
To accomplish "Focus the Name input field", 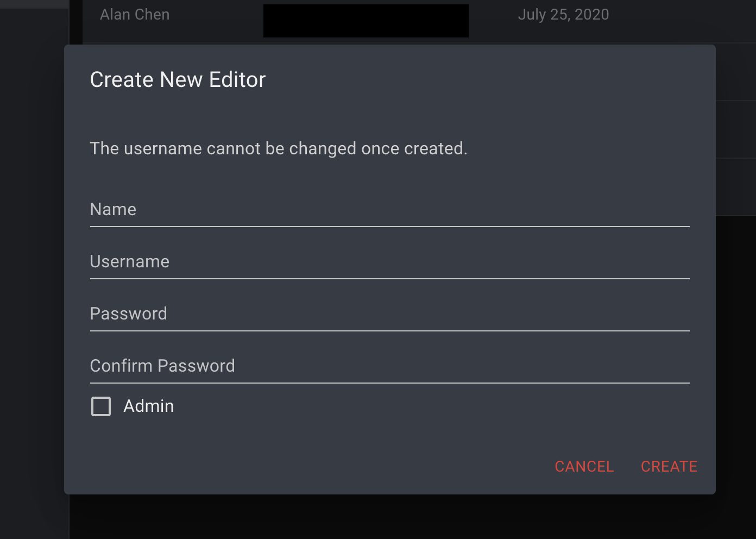I will tap(389, 210).
